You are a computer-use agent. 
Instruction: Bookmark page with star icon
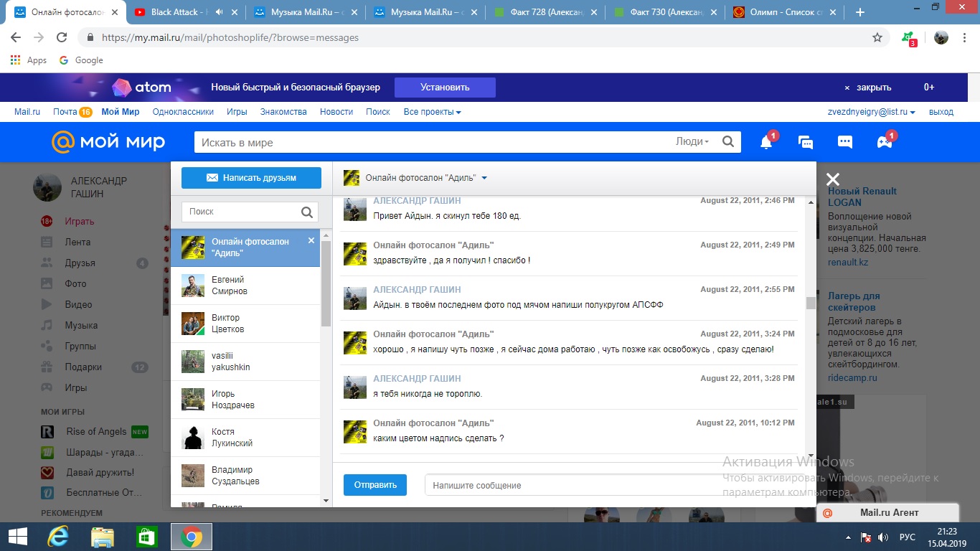877,37
